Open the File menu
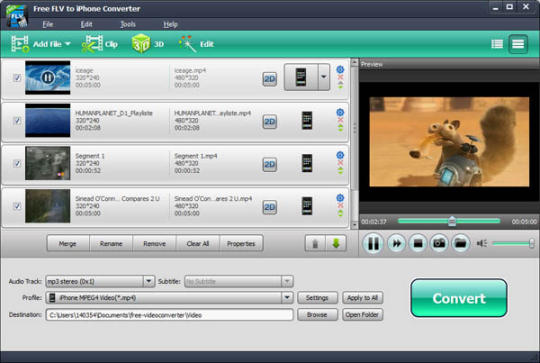Viewport: 540px width, 363px height. pyautogui.click(x=48, y=24)
